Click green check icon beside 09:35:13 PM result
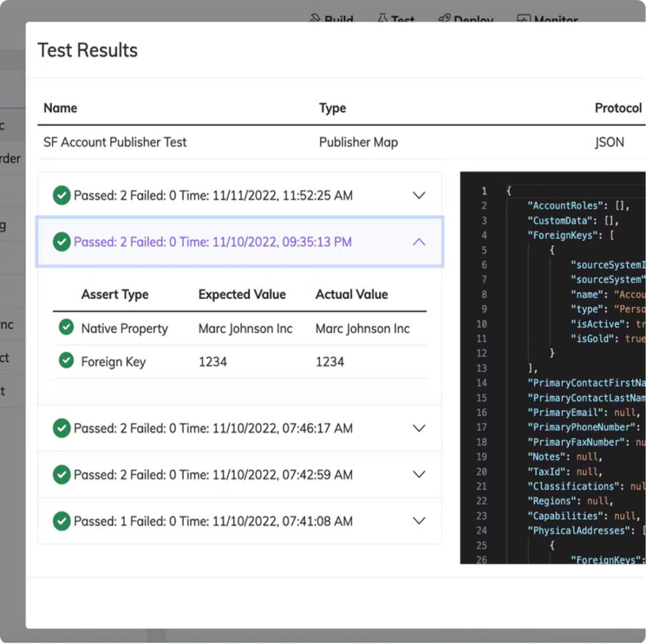This screenshot has width=646, height=644. click(x=61, y=242)
